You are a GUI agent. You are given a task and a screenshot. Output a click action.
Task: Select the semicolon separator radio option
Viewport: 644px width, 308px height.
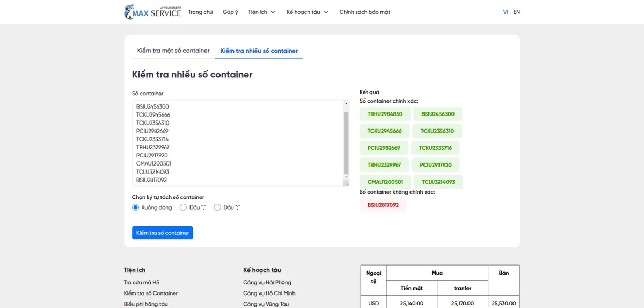tap(217, 207)
